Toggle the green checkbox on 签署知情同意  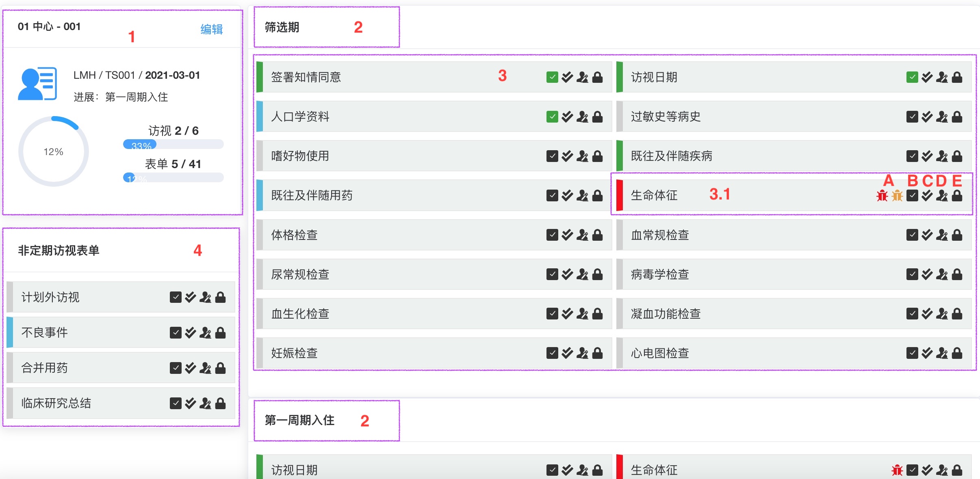coord(552,77)
